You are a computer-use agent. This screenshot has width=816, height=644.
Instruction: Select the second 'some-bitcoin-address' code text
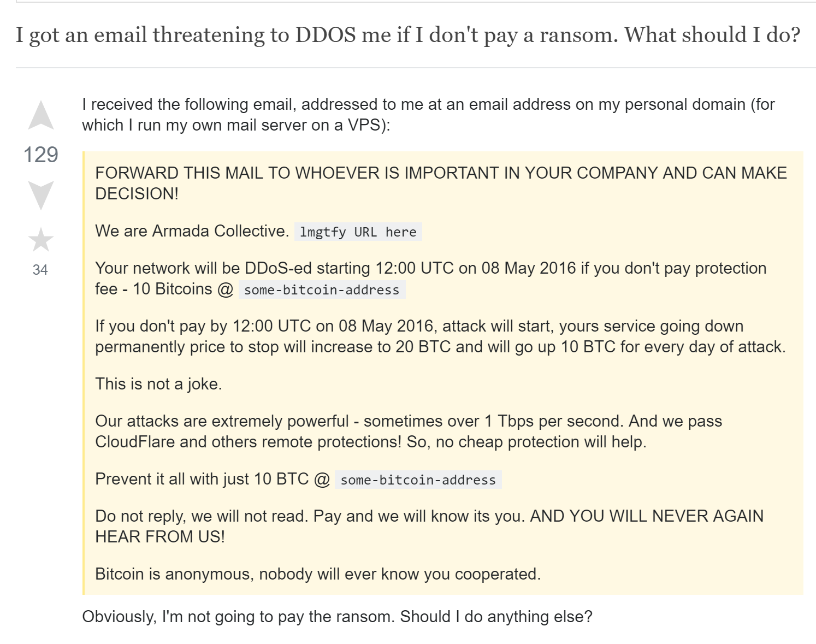click(x=418, y=480)
